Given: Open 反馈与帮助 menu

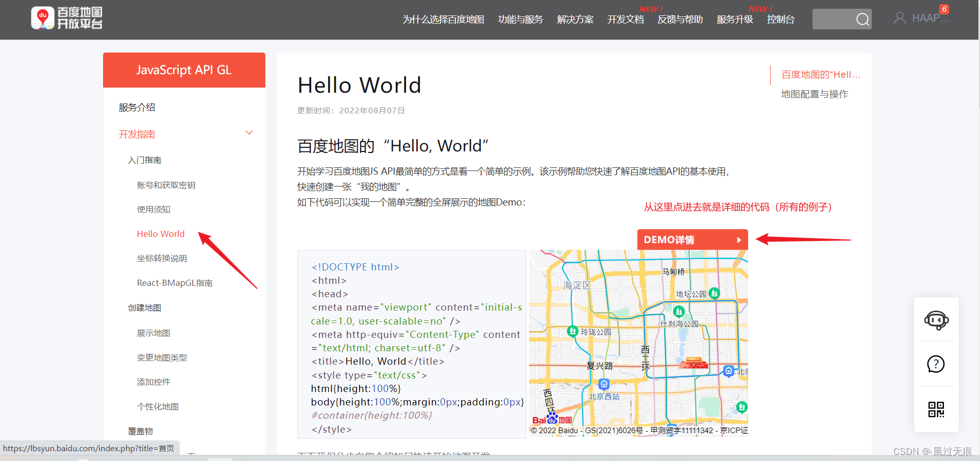Looking at the screenshot, I should tap(680, 20).
